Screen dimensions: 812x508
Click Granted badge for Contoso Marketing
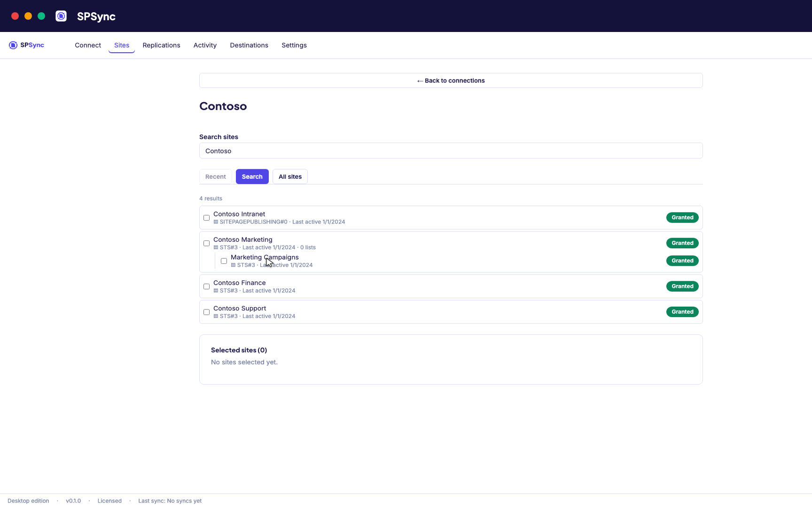[x=682, y=243]
